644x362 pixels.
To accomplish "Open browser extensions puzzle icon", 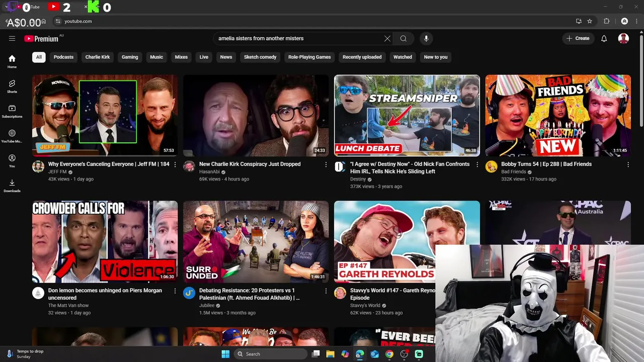I will coord(606,21).
